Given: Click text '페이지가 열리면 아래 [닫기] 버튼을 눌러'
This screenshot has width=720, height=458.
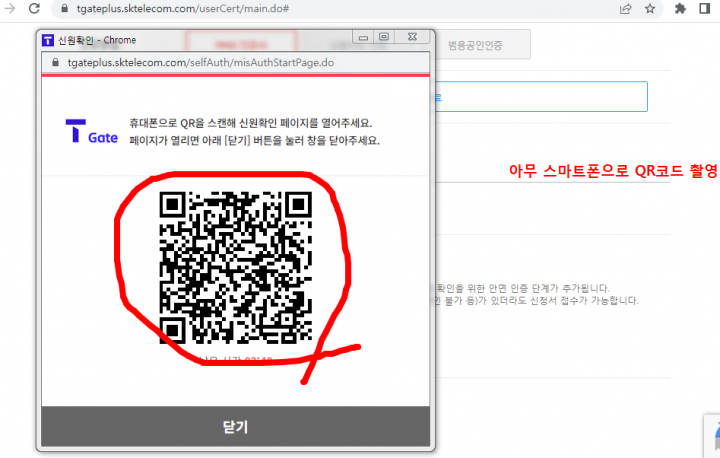Looking at the screenshot, I should 217,141.
